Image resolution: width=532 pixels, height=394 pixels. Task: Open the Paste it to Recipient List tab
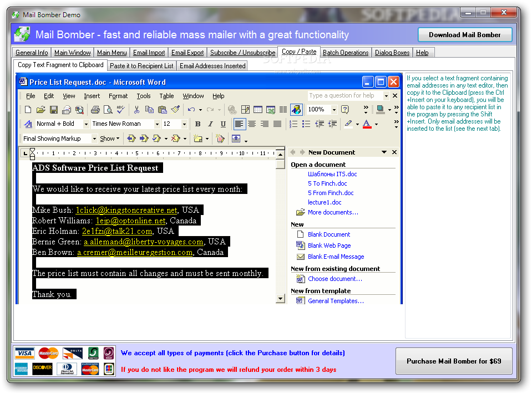pyautogui.click(x=141, y=66)
